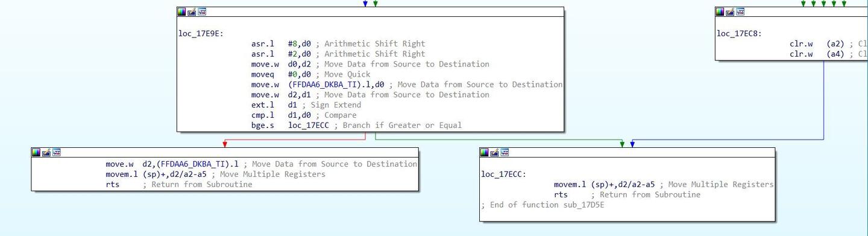Select the loc_17ECC label
This screenshot has height=236, width=868.
pyautogui.click(x=504, y=174)
